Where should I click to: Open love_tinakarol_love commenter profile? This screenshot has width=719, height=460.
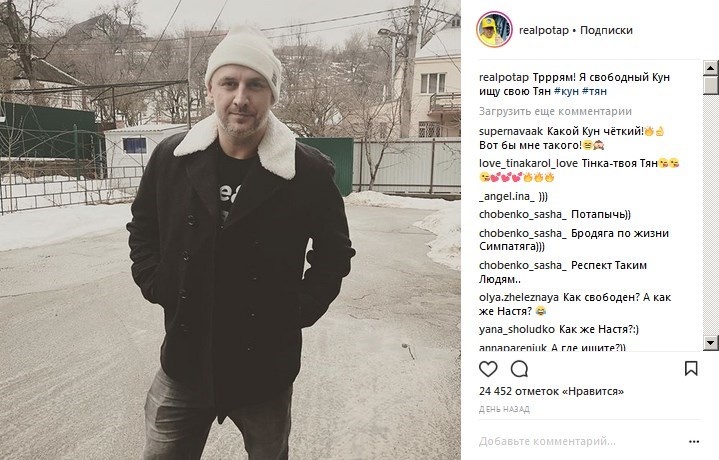click(x=528, y=163)
